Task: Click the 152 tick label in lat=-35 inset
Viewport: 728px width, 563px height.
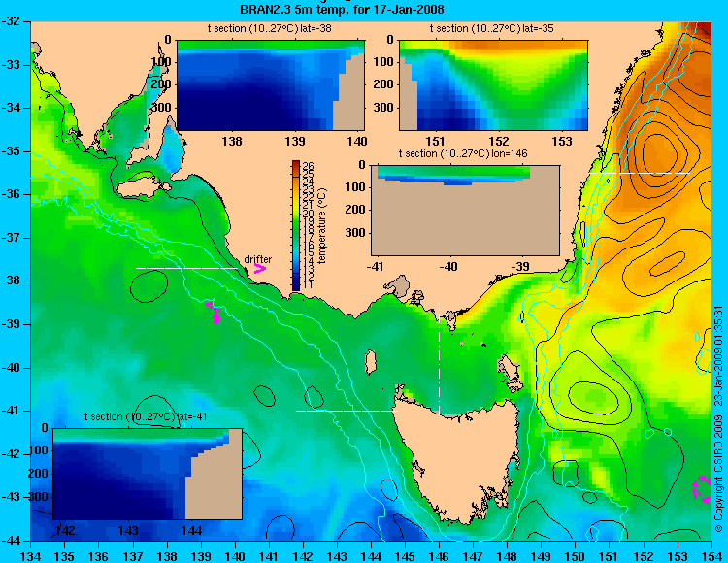Action: click(499, 141)
